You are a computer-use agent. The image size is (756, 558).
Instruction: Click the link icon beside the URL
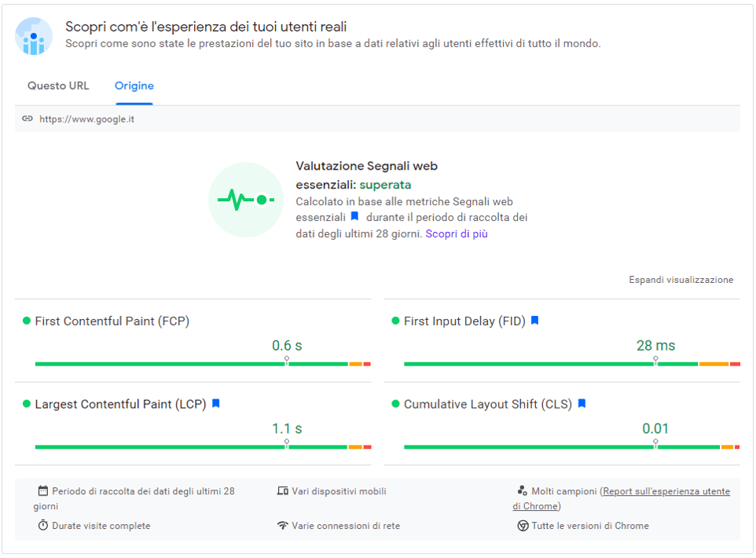(x=28, y=119)
